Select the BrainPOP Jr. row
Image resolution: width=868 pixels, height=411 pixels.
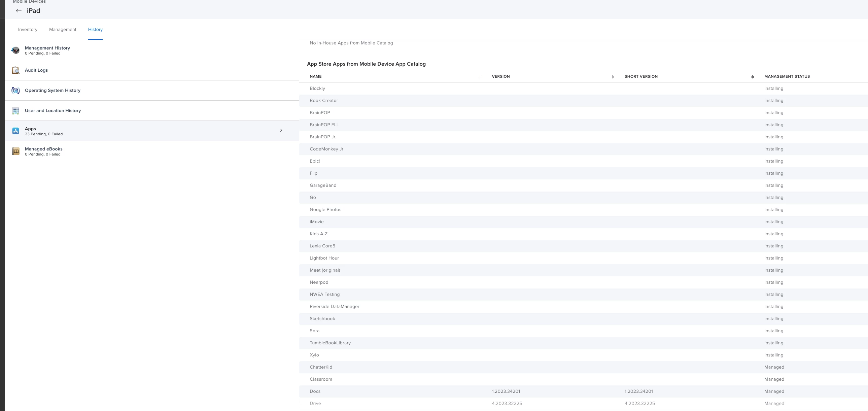coord(584,137)
